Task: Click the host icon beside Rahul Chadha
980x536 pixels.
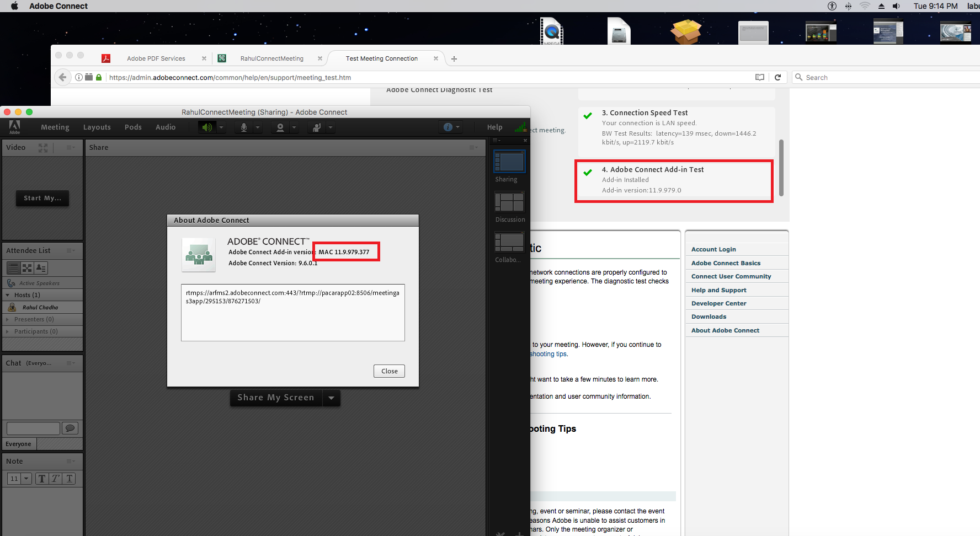Action: point(12,307)
